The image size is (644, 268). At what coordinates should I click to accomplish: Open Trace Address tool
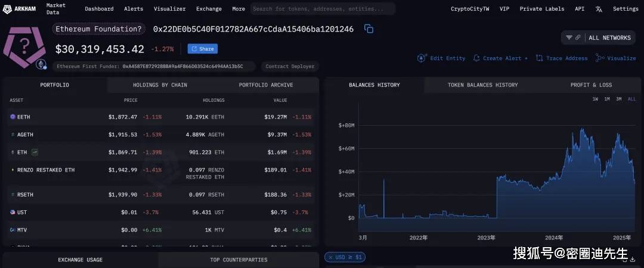[562, 58]
